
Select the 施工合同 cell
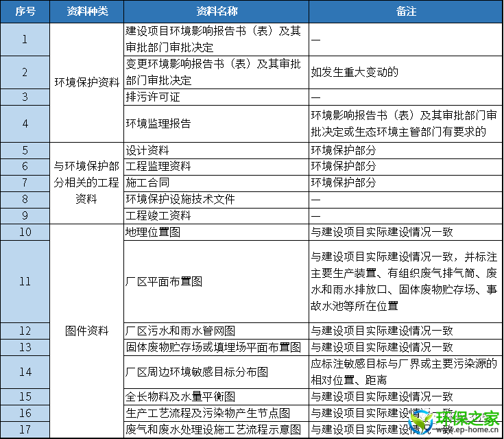coord(148,182)
